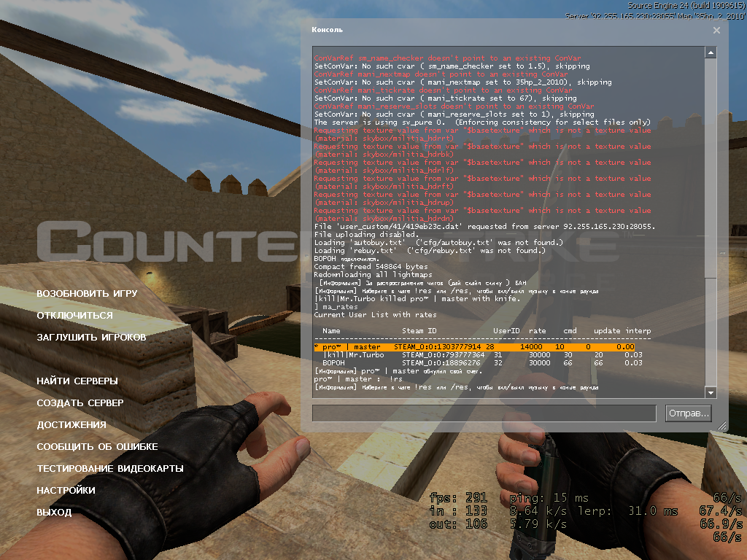Click the console vertical scrollbar
This screenshot has width=747, height=560.
pyautogui.click(x=711, y=222)
